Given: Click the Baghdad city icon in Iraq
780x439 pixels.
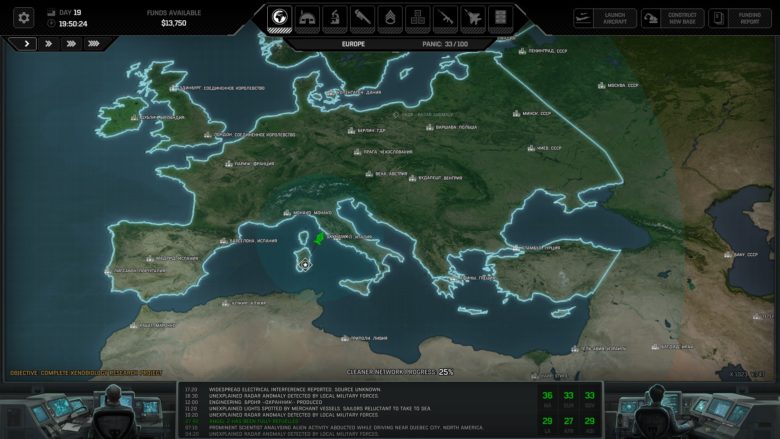Looking at the screenshot, I should click(x=656, y=347).
